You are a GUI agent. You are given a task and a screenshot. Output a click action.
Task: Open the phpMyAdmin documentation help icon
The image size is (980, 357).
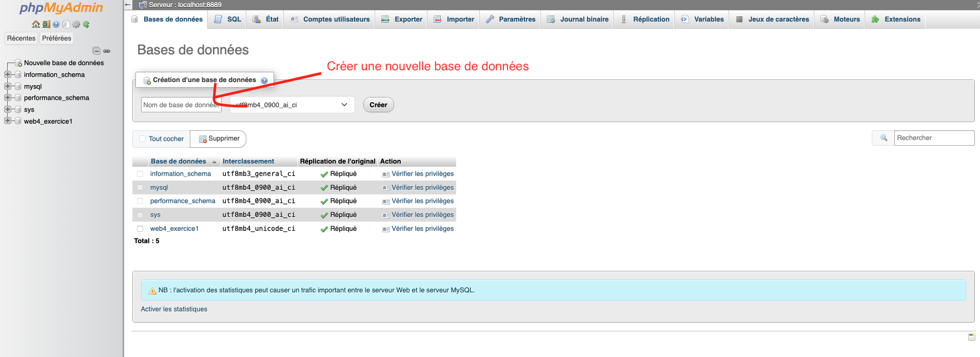(56, 24)
